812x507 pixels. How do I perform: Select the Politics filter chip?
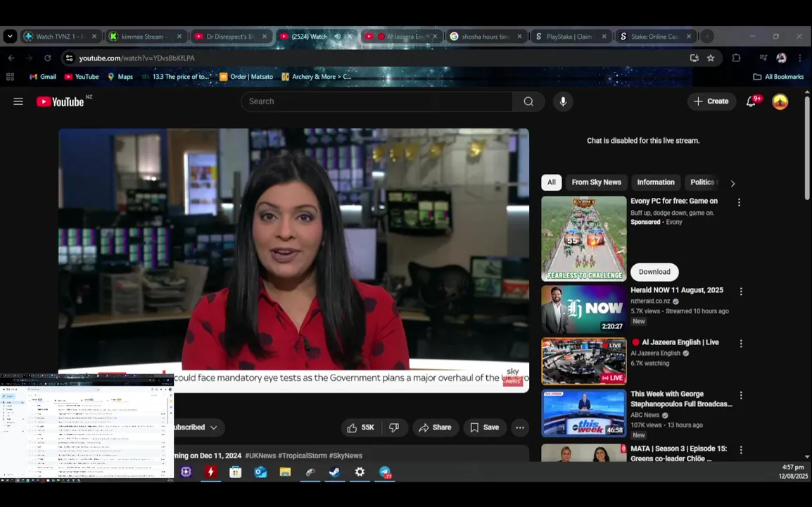[x=702, y=182]
